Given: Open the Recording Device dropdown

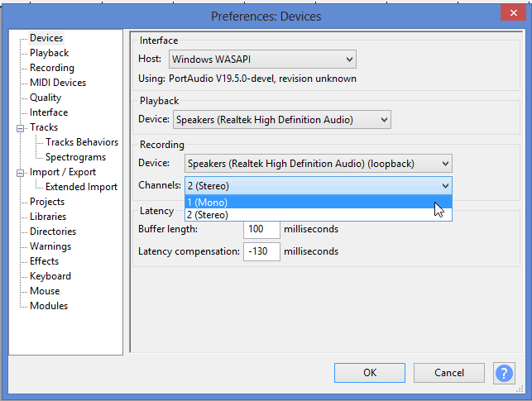Looking at the screenshot, I should pos(319,164).
